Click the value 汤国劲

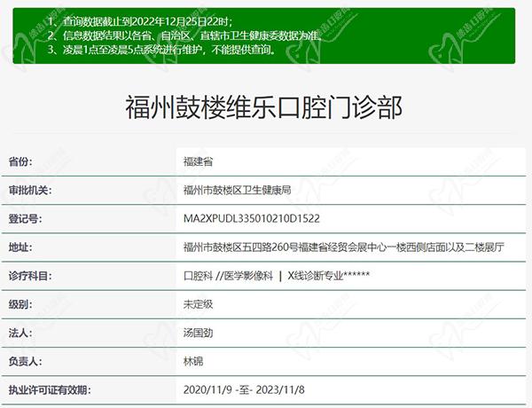[x=198, y=333]
